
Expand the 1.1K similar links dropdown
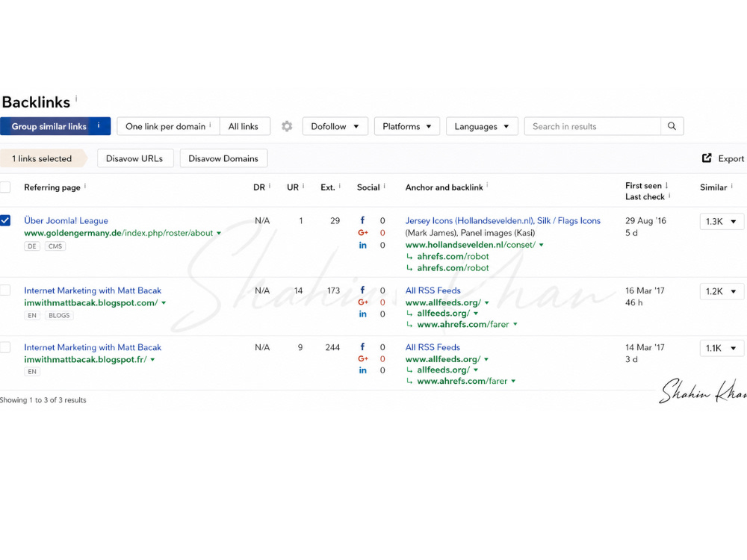(722, 348)
